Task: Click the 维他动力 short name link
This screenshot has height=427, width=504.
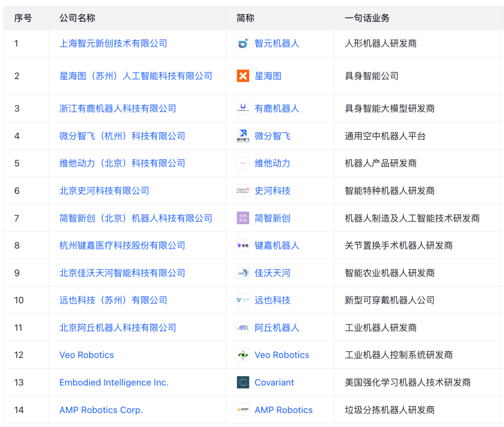Action: tap(272, 163)
